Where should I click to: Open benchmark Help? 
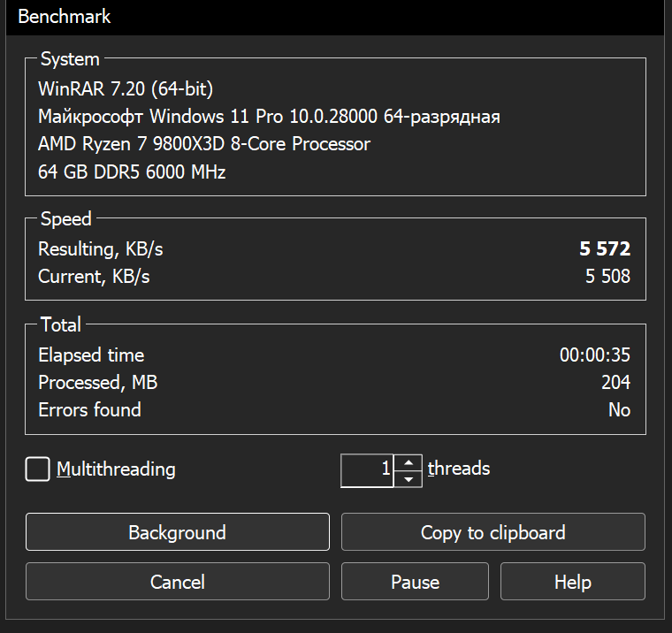click(573, 581)
